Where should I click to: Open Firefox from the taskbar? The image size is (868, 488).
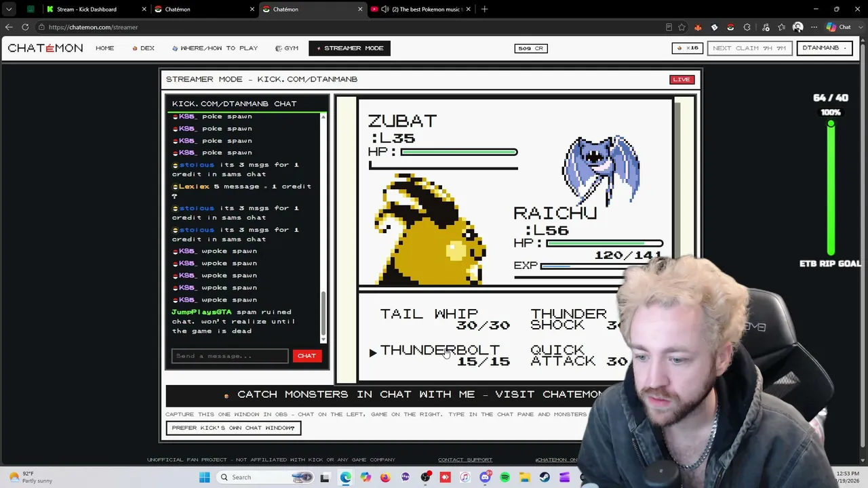[385, 477]
